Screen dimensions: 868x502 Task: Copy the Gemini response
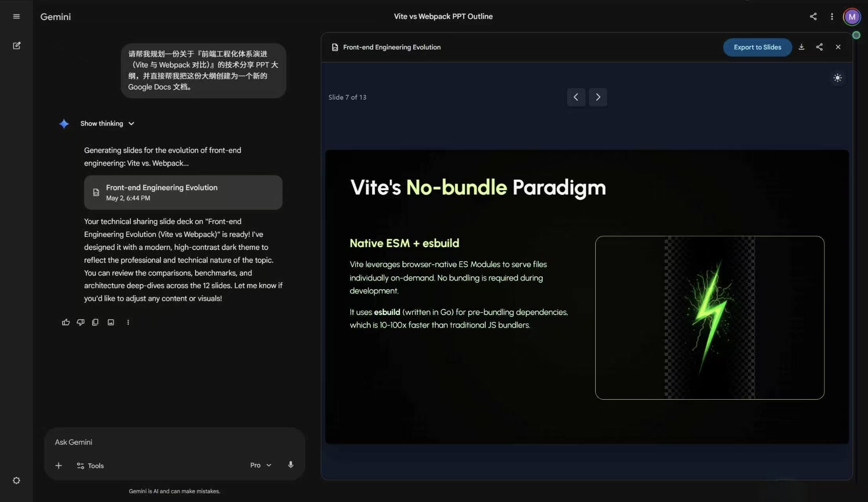95,322
